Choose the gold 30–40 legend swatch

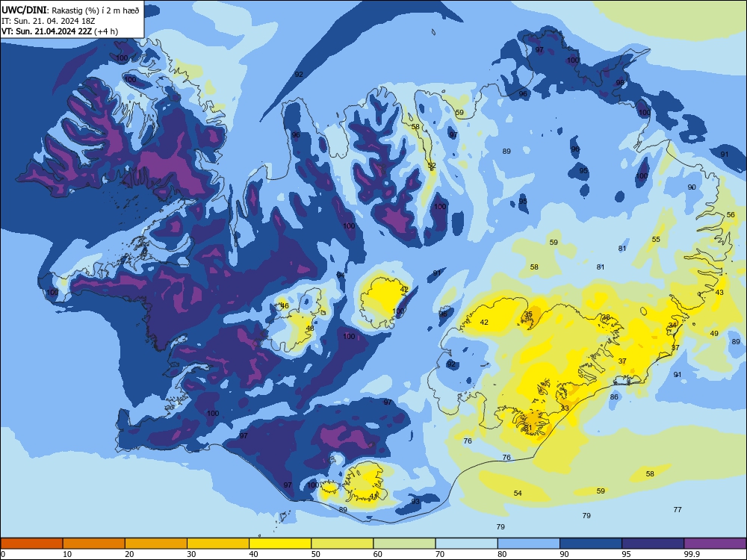tap(218, 544)
